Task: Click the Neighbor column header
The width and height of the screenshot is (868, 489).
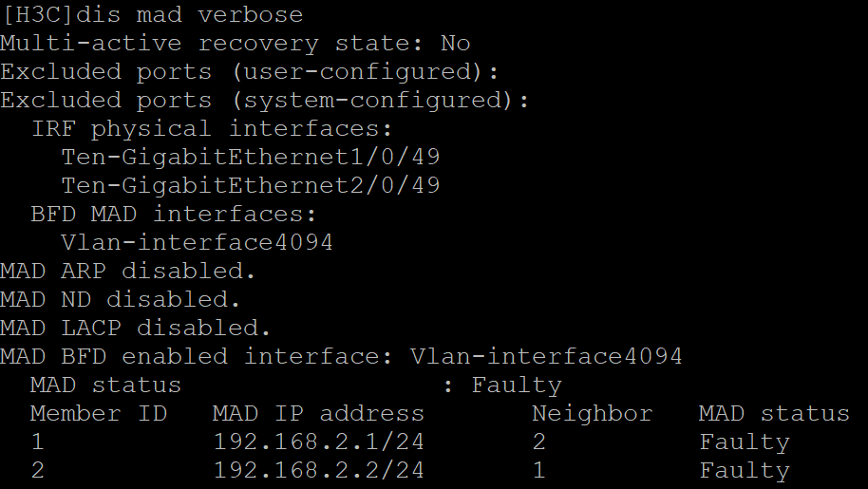Action: [x=592, y=414]
